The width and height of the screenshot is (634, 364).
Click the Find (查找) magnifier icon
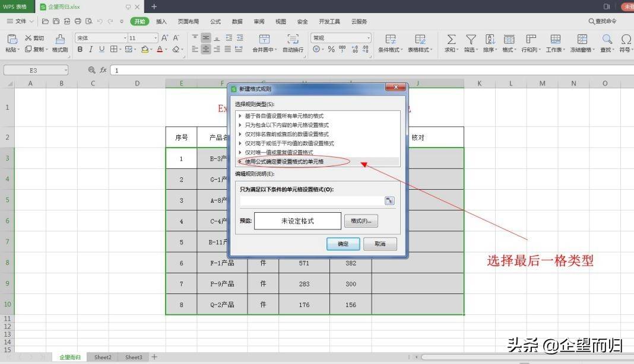607,39
